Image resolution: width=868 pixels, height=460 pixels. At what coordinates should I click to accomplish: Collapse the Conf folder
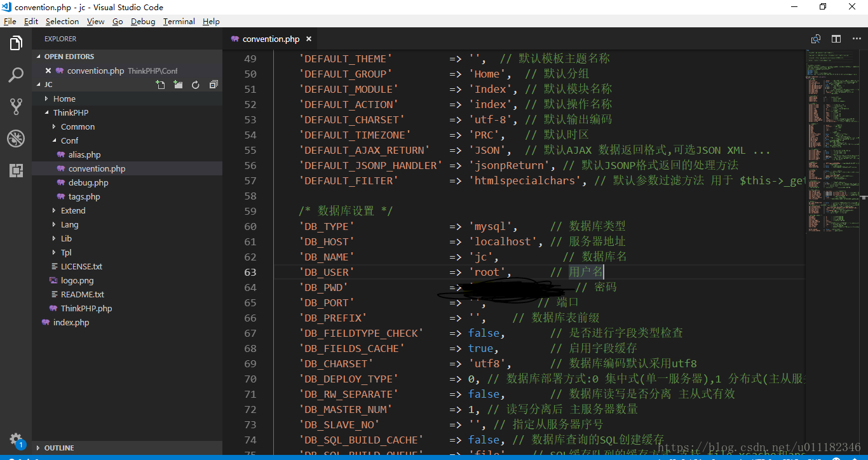point(127,140)
